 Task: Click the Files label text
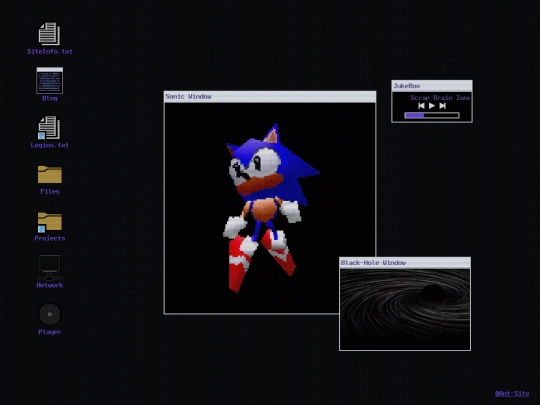click(x=50, y=191)
